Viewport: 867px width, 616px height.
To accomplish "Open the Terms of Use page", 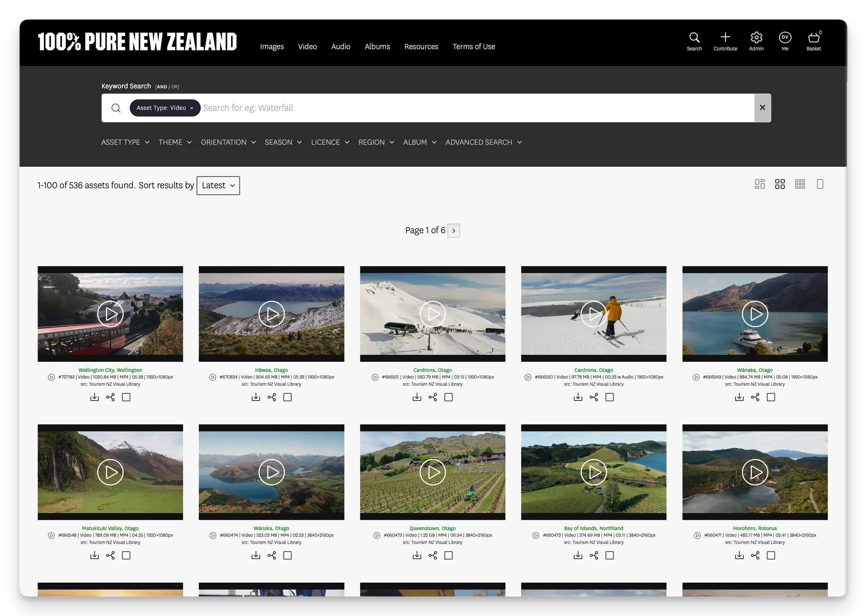I will [x=474, y=47].
